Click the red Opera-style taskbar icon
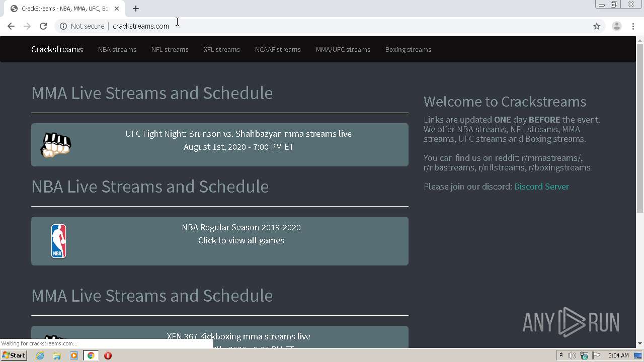The image size is (644, 362). (x=108, y=355)
